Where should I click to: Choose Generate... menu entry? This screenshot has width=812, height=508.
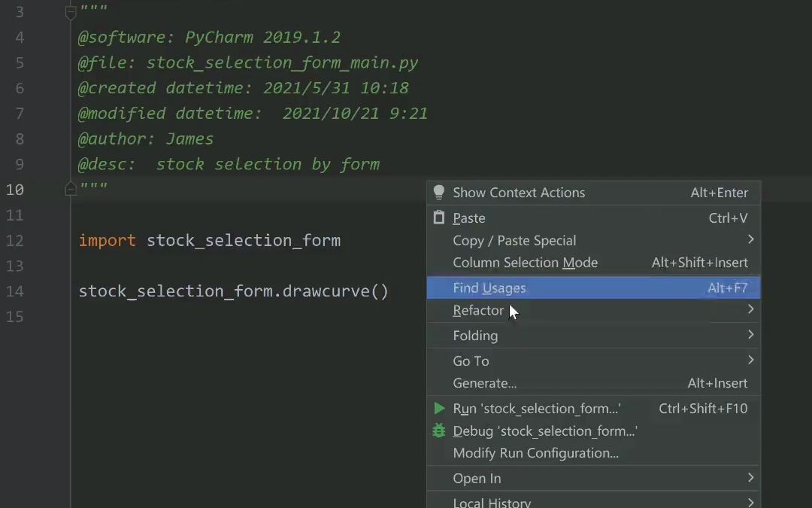point(484,383)
